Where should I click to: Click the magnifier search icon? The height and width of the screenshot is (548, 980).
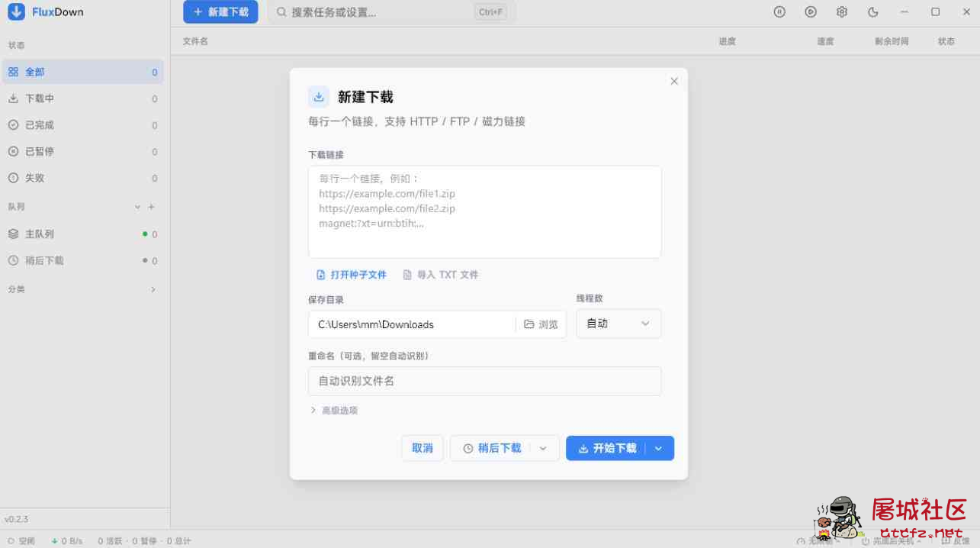click(x=281, y=12)
